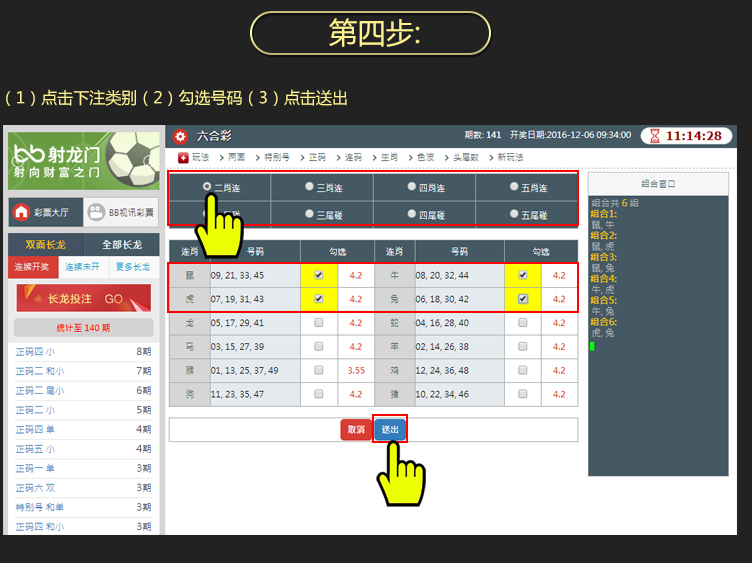
Task: Open 彩票大厅 via the home icon
Action: [21, 212]
